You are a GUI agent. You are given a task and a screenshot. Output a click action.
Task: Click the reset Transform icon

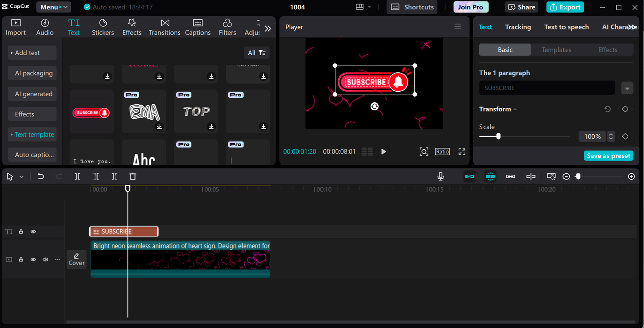tap(607, 109)
